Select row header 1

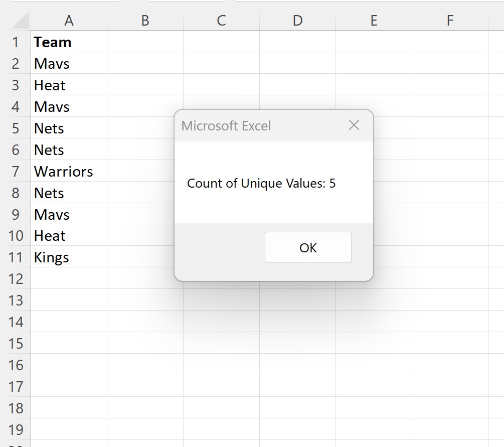[x=16, y=42]
